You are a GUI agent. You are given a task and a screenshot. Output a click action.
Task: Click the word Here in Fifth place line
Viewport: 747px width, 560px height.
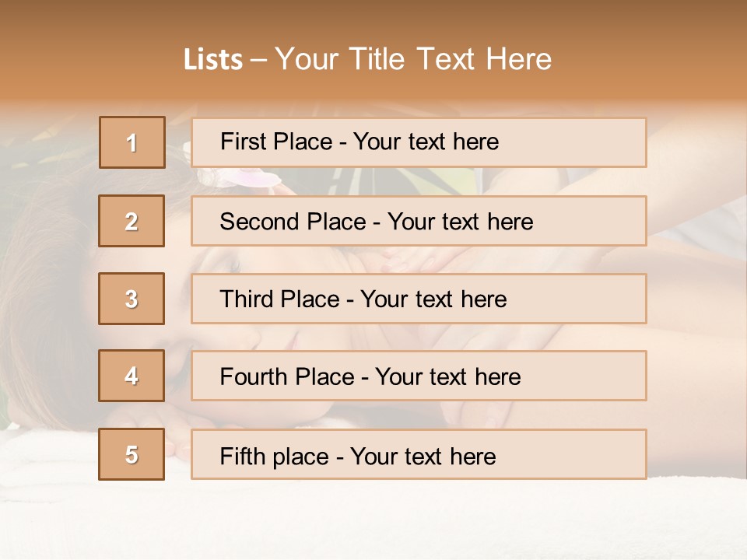coord(473,456)
